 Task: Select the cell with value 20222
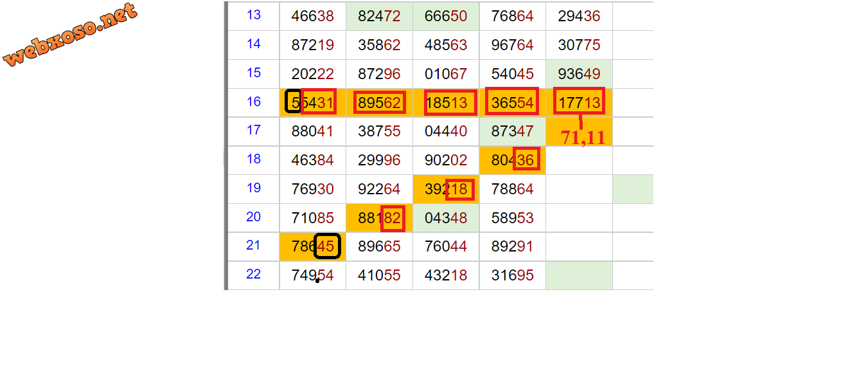312,74
